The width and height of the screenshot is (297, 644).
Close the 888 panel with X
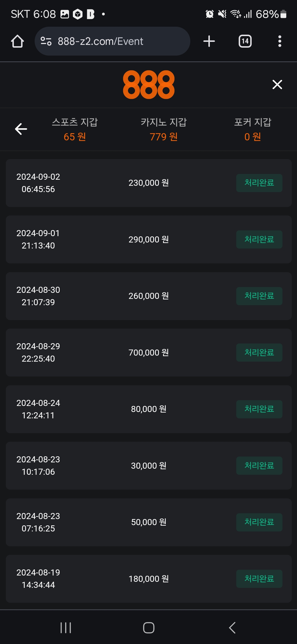pyautogui.click(x=277, y=84)
